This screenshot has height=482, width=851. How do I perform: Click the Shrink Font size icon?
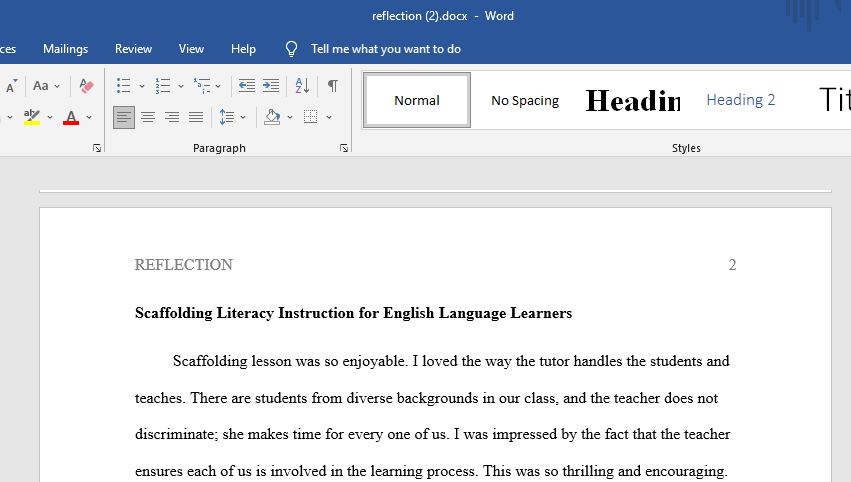11,86
